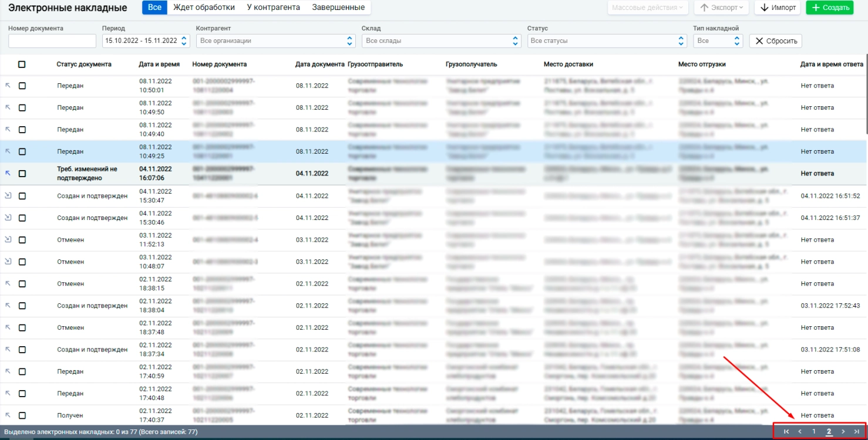The width and height of the screenshot is (868, 440).
Task: Jump to the last page of records
Action: click(857, 432)
